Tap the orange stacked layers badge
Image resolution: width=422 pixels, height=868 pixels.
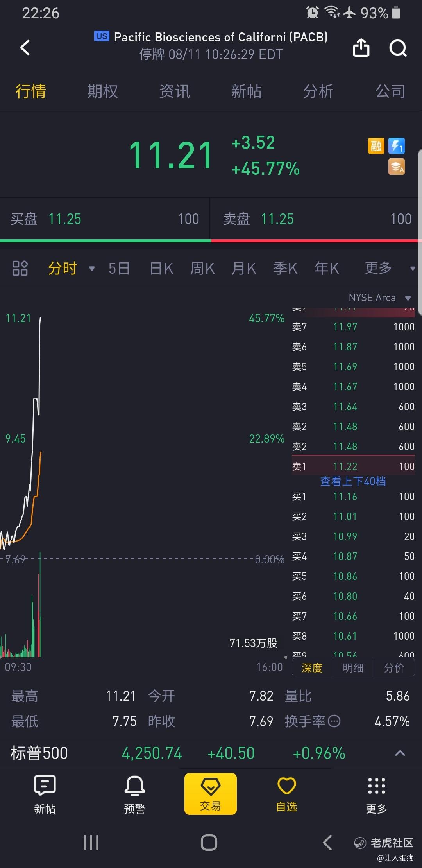397,167
